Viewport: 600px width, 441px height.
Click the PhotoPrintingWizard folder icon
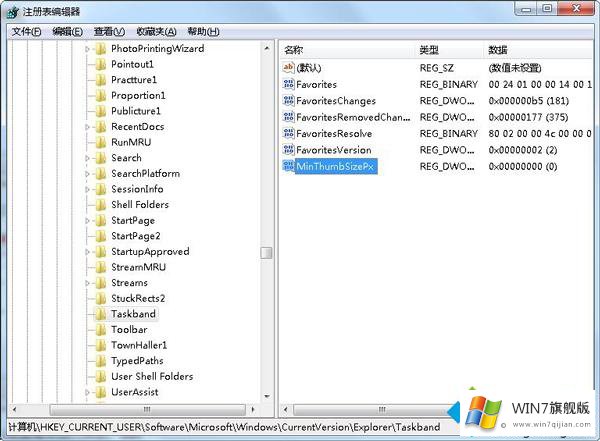(x=101, y=49)
